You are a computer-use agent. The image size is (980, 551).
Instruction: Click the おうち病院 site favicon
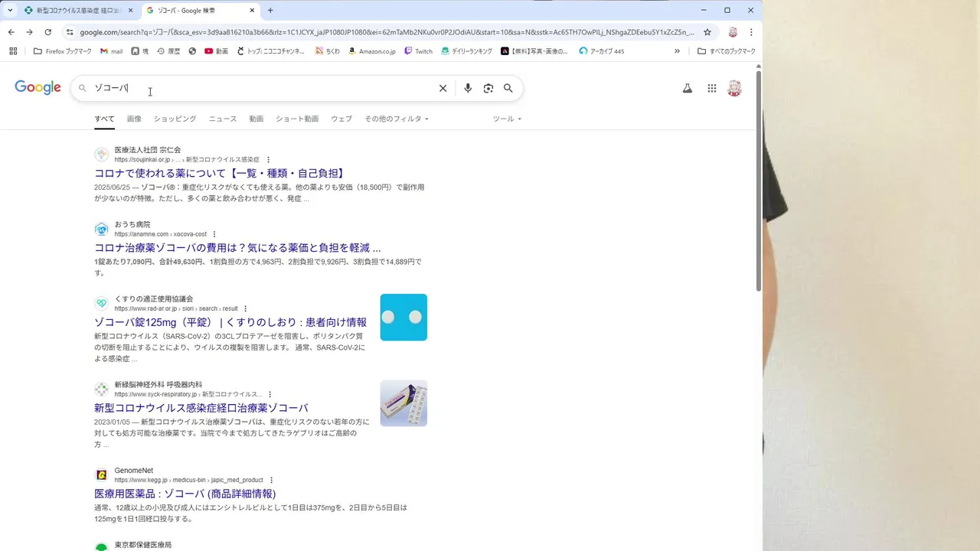(x=101, y=229)
